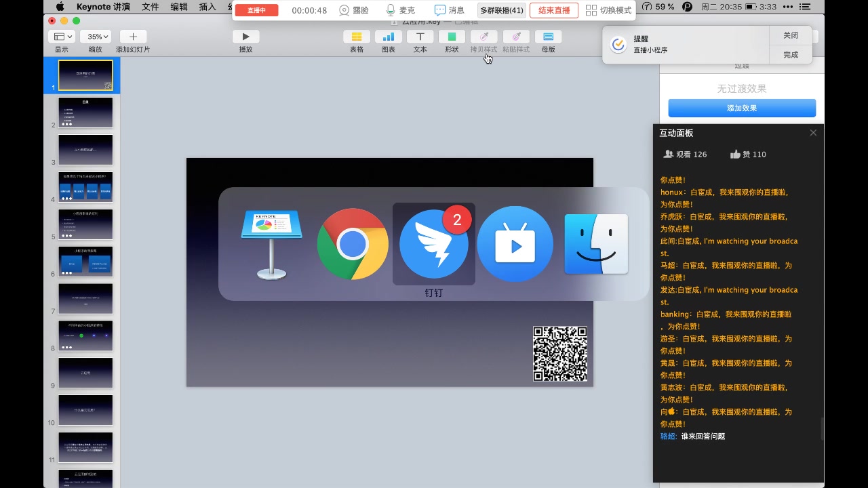Open the 35% zoom dropdown
The image size is (868, 488).
click(96, 37)
